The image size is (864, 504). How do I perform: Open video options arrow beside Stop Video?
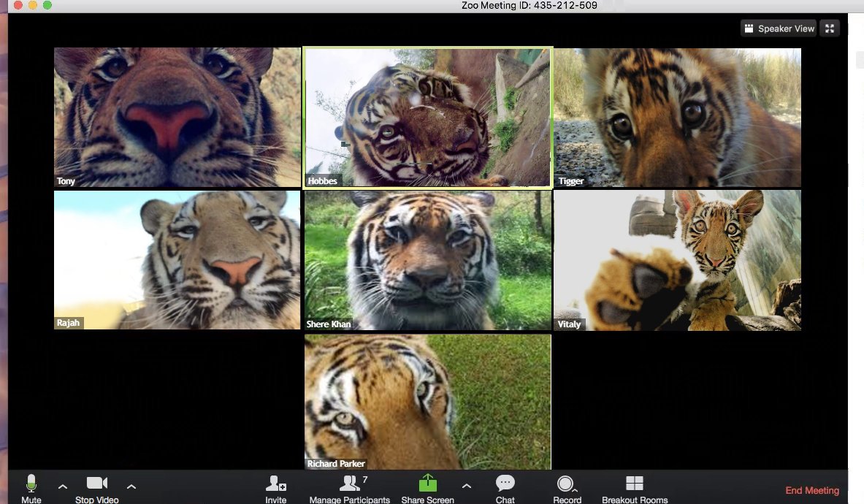(x=131, y=486)
